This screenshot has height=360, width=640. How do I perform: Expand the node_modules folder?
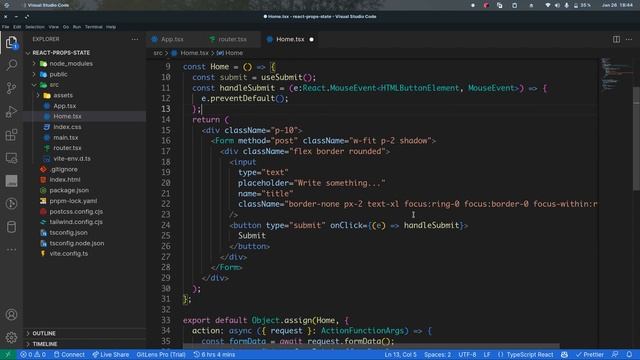[x=84, y=64]
